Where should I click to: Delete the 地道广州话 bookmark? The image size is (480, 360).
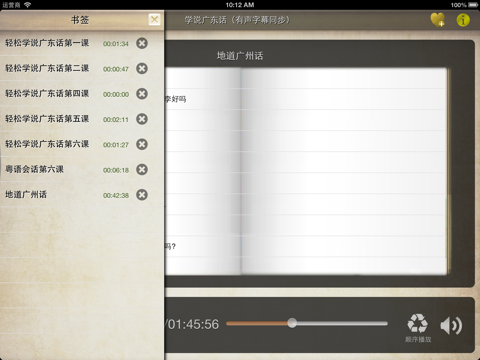tap(142, 195)
